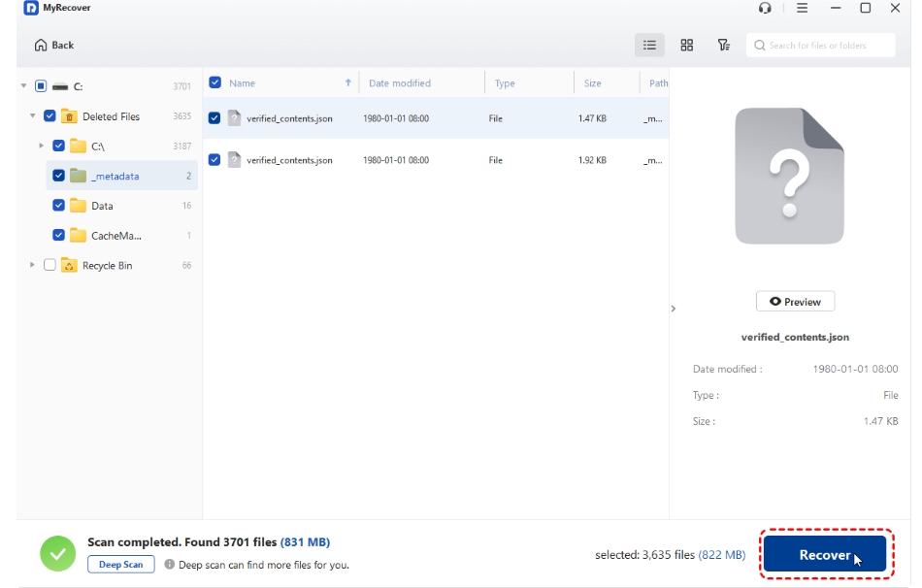Sort by Path column header
Image resolution: width=922 pixels, height=588 pixels.
[x=658, y=83]
